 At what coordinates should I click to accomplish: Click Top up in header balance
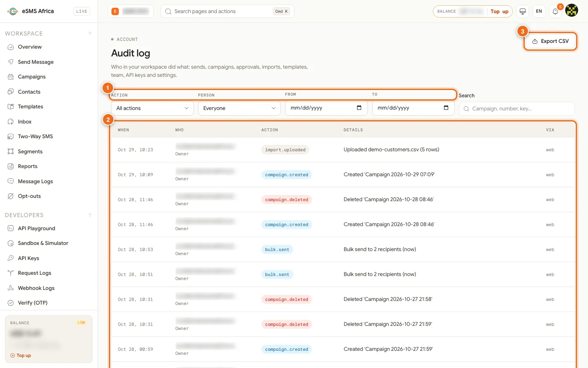(x=499, y=11)
